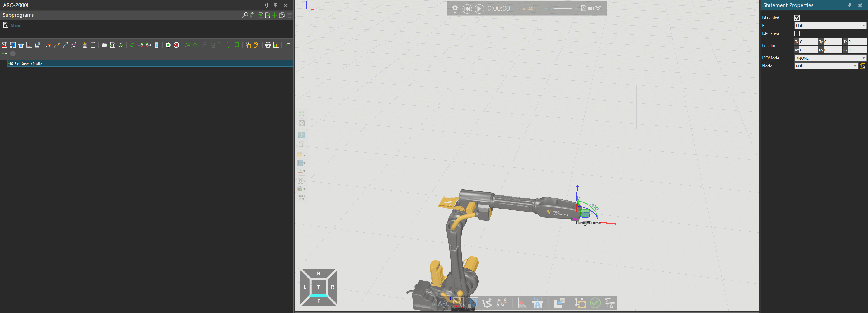The image size is (868, 313).
Task: Click the minus to decrease simulation speed
Action: pos(546,8)
